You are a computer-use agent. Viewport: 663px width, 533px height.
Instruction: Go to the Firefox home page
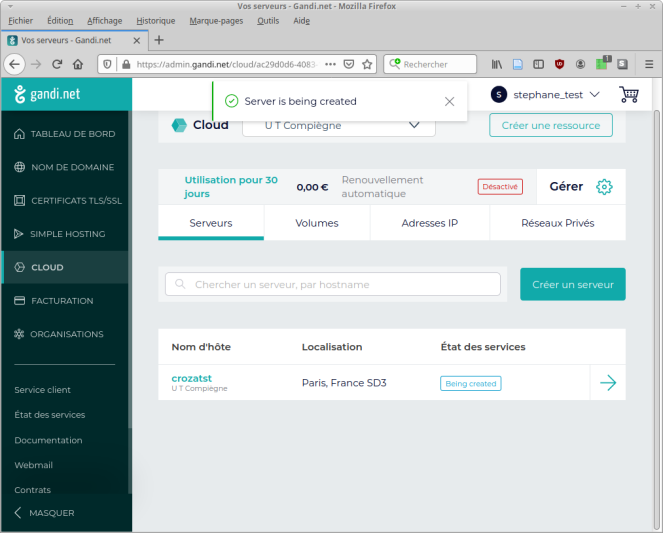point(78,64)
